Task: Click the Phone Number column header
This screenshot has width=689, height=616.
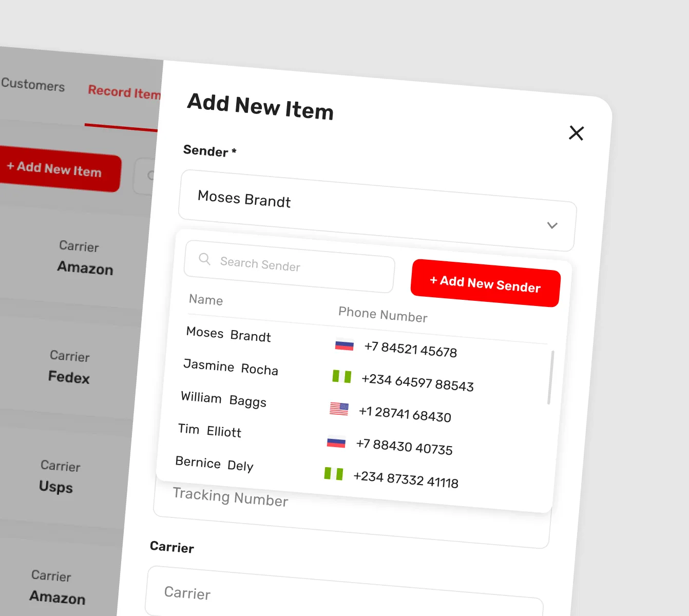Action: coord(383,314)
